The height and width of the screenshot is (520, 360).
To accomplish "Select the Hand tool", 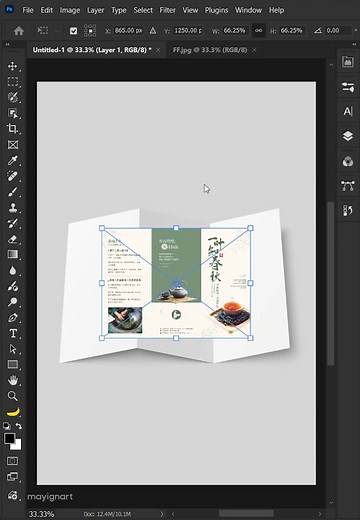I will [x=13, y=380].
